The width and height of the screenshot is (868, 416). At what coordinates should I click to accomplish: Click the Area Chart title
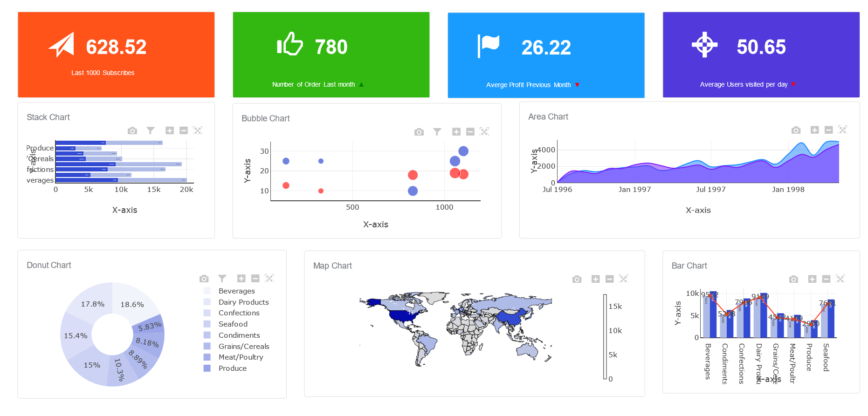pyautogui.click(x=548, y=117)
